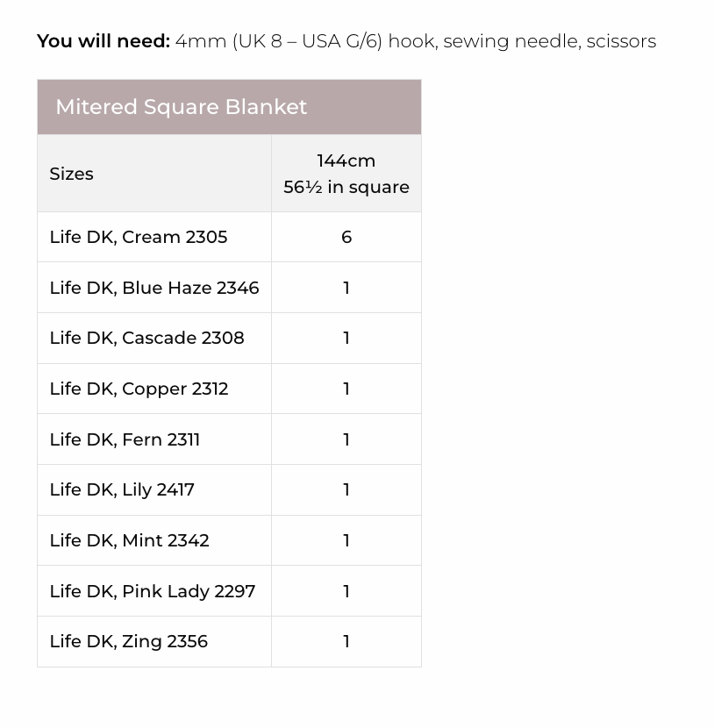Screen dimensions: 714x728
Task: Select the "Life DK, Mint 2342" row
Action: point(129,540)
